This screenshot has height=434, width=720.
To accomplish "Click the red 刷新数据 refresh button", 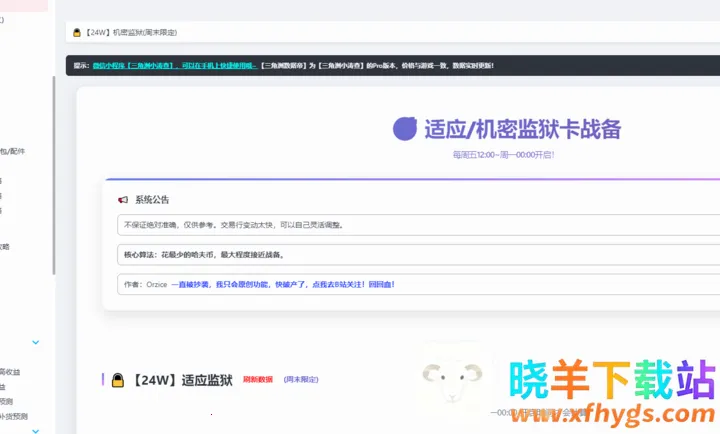I will (258, 380).
